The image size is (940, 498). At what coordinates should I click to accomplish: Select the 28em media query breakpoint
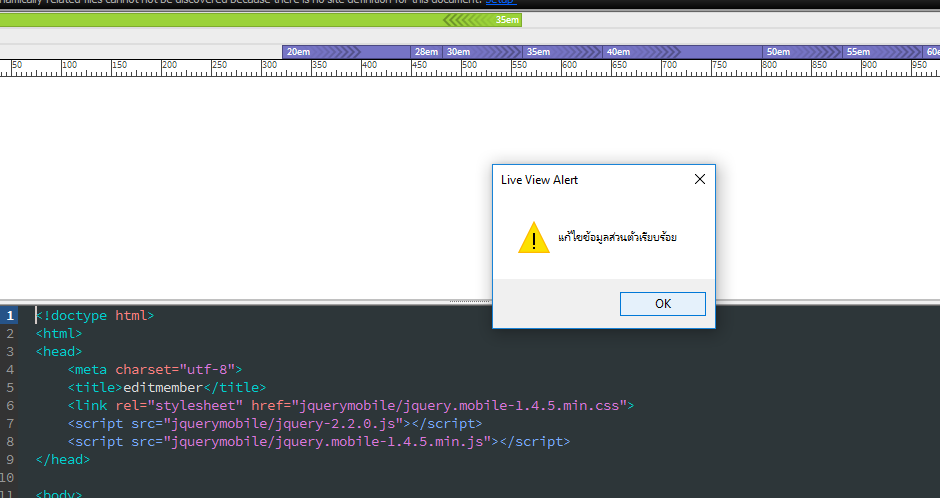click(427, 52)
